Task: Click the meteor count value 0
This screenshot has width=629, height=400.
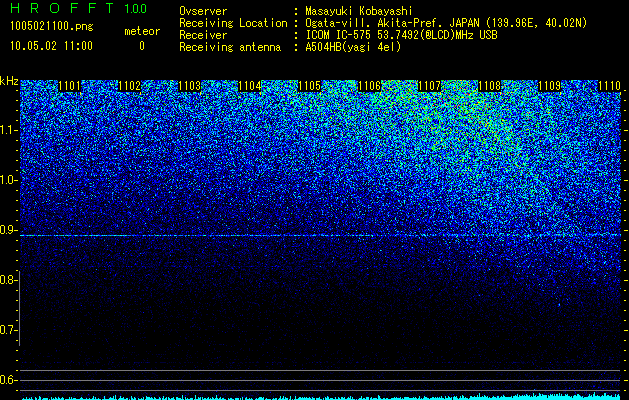Action: click(x=142, y=46)
